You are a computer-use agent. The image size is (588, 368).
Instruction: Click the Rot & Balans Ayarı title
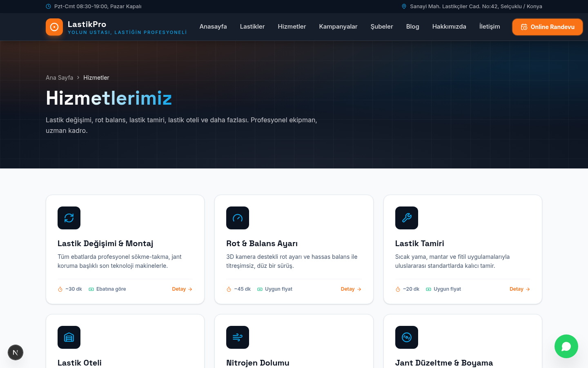point(262,243)
